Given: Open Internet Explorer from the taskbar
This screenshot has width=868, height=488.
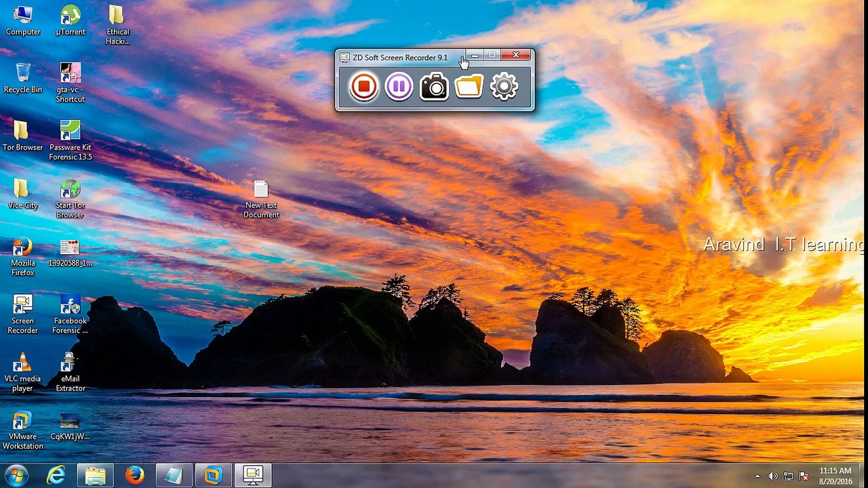Looking at the screenshot, I should [x=56, y=475].
